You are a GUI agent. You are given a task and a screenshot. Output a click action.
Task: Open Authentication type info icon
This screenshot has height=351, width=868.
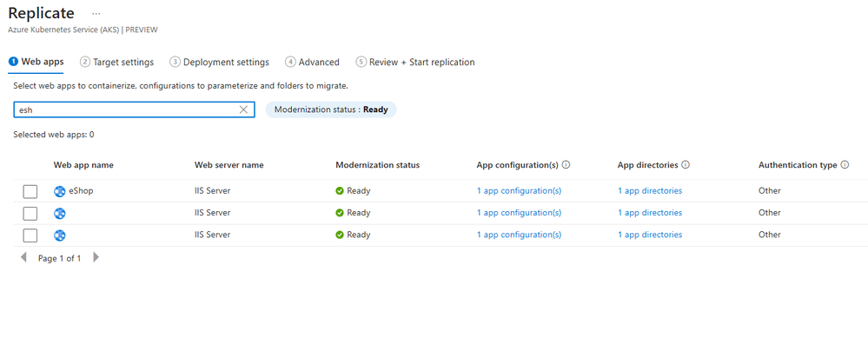click(x=845, y=165)
